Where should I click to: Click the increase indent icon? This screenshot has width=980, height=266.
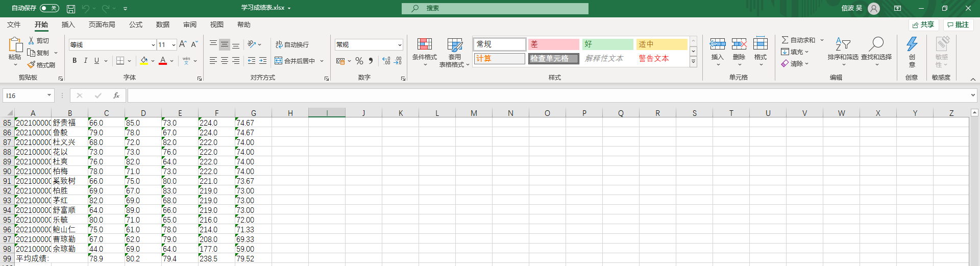[263, 61]
